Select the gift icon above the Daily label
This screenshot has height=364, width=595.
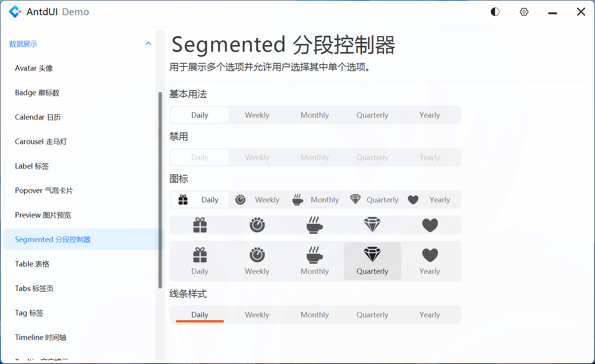(x=199, y=254)
